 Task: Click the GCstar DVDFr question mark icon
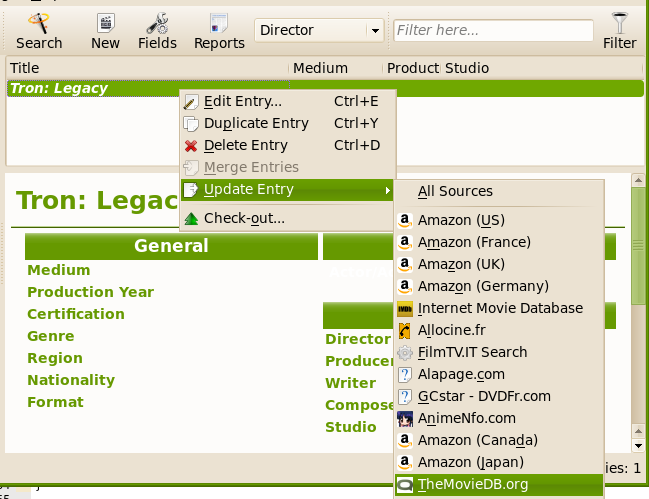coord(405,396)
